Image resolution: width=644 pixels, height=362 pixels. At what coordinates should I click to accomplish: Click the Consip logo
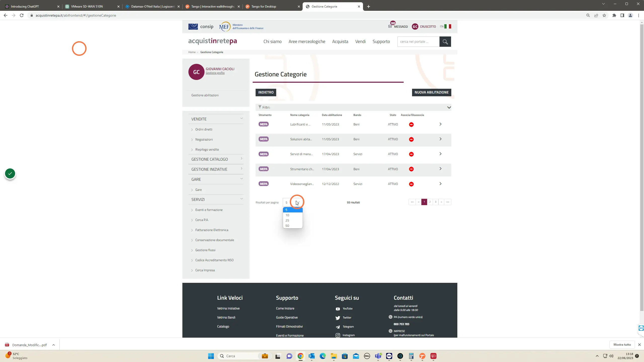(x=201, y=26)
